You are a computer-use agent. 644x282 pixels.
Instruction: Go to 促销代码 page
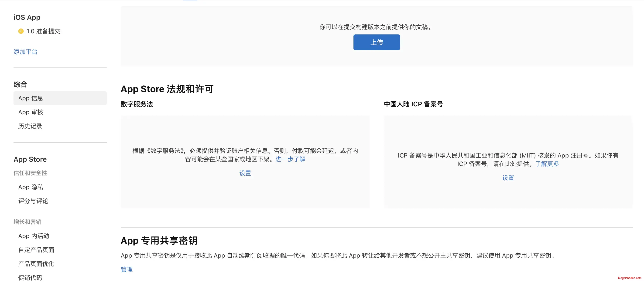tap(30, 278)
